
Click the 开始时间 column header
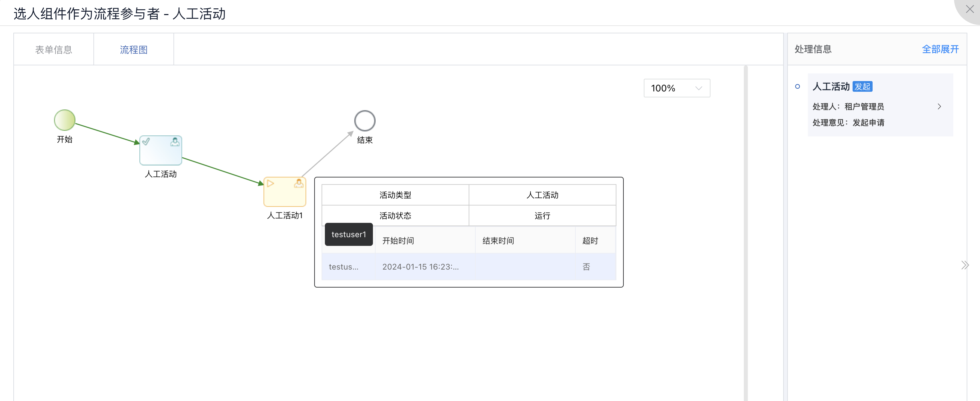(398, 241)
